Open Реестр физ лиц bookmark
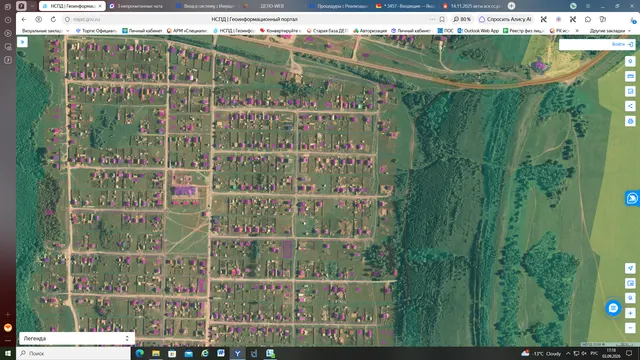This screenshot has width=640, height=360. (x=524, y=31)
